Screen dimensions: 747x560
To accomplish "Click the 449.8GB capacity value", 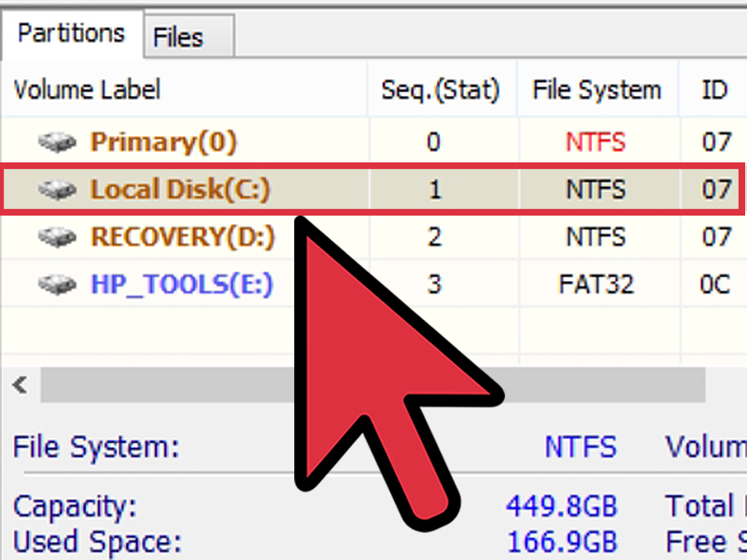I will tap(562, 506).
